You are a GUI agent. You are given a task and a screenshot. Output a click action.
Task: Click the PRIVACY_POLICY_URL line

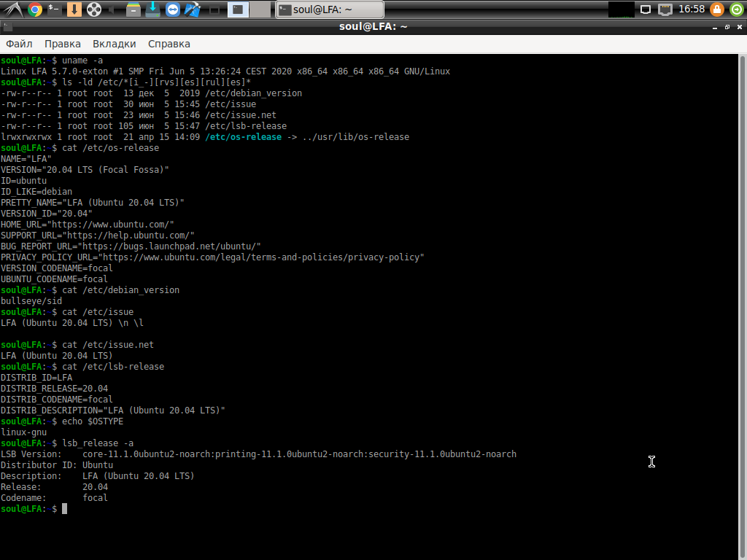[x=212, y=257]
